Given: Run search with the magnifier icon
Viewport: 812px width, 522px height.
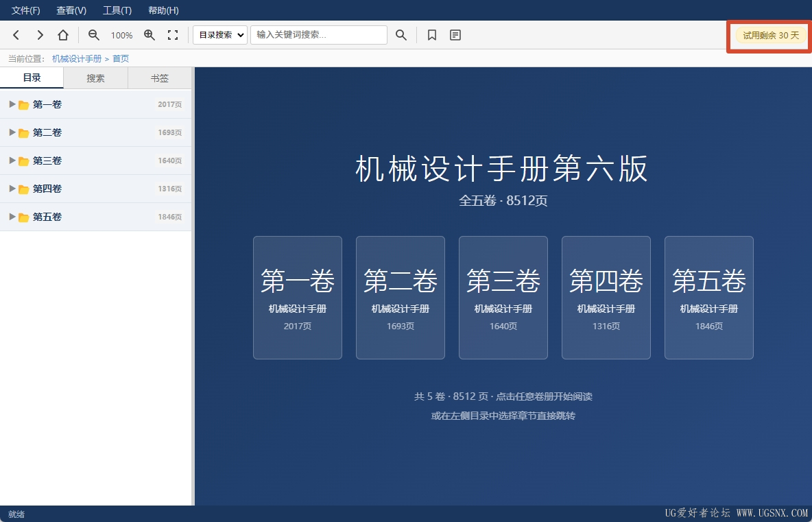Looking at the screenshot, I should (401, 35).
